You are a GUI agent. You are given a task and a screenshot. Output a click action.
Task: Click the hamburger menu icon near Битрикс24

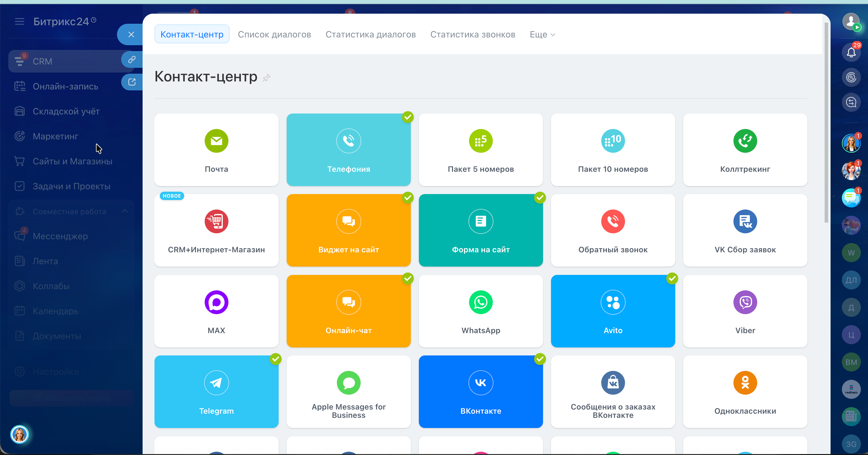(x=20, y=22)
